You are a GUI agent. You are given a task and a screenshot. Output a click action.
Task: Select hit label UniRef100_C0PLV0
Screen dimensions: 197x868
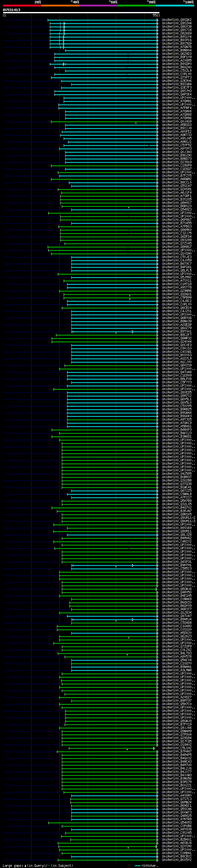pos(177,74)
